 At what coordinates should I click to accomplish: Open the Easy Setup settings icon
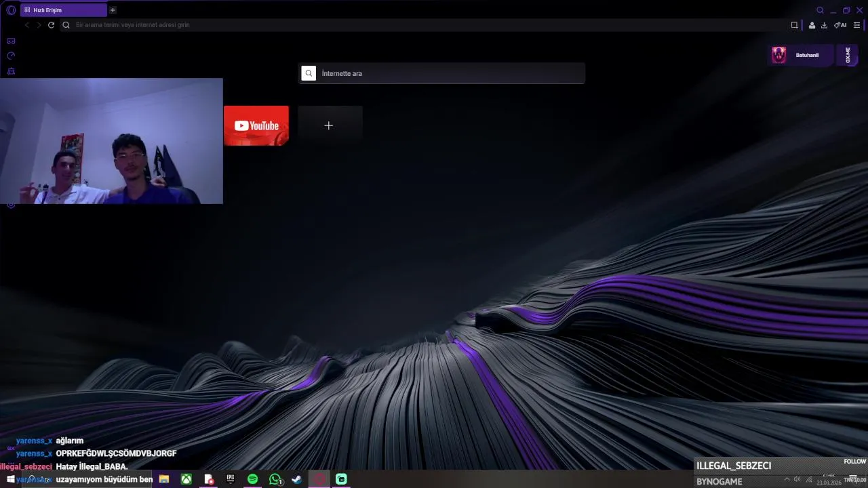(856, 25)
